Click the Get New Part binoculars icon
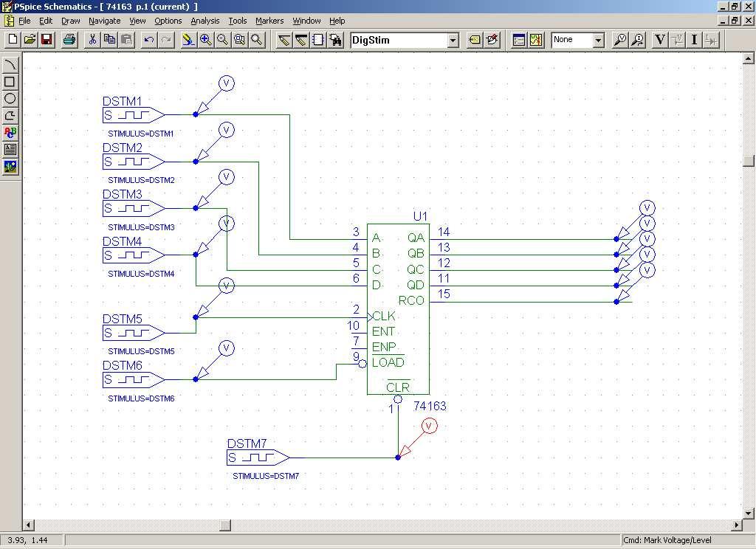The width and height of the screenshot is (756, 549). click(x=335, y=40)
